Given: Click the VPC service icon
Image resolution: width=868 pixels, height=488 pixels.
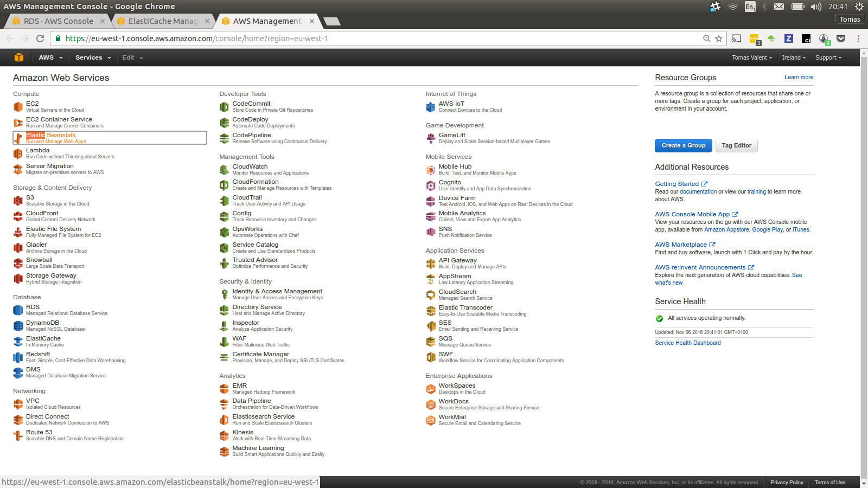Looking at the screenshot, I should pyautogui.click(x=18, y=404).
